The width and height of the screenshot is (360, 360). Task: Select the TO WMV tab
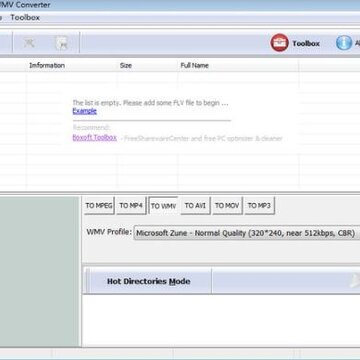163,206
